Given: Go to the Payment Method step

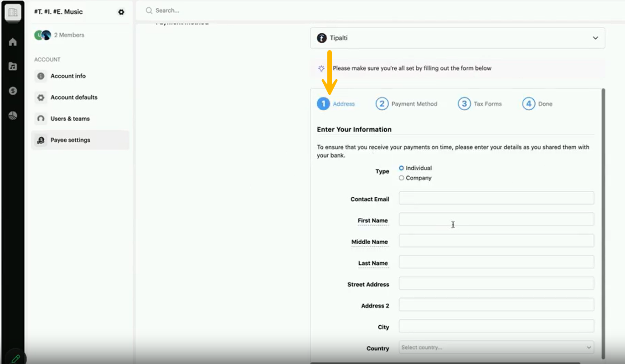Looking at the screenshot, I should [x=407, y=104].
